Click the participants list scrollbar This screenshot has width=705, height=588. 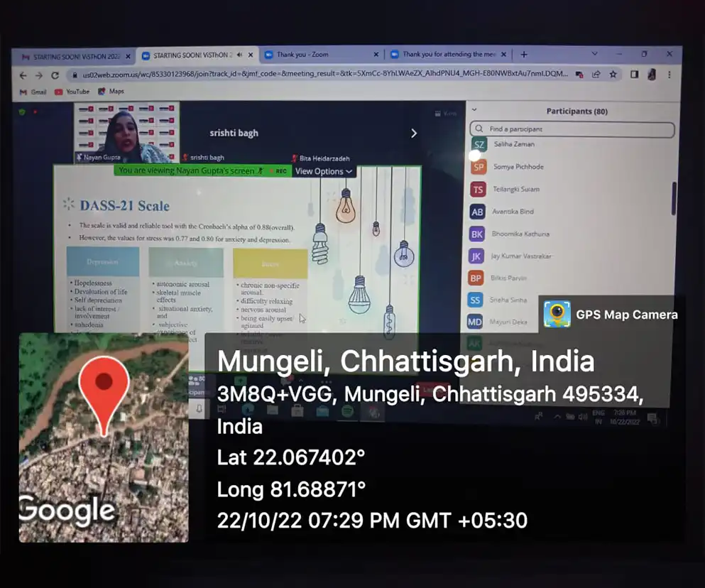tap(674, 198)
